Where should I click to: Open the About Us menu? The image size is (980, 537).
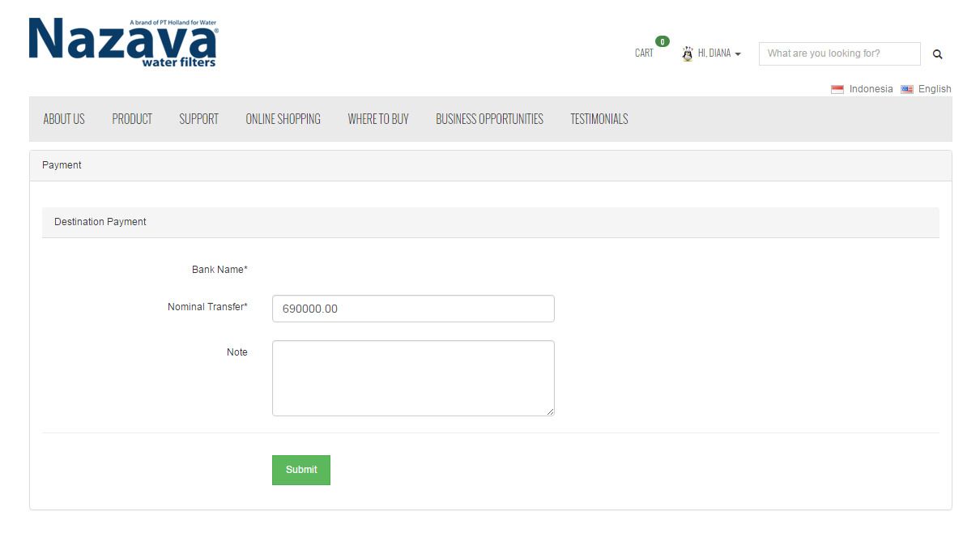[x=64, y=119]
